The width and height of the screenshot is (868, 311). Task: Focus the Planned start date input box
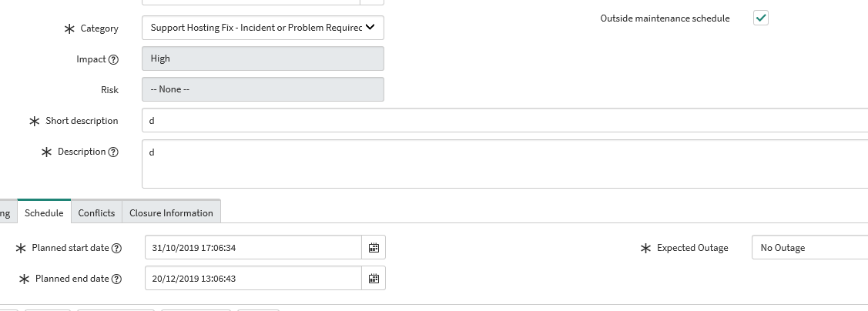click(x=253, y=247)
